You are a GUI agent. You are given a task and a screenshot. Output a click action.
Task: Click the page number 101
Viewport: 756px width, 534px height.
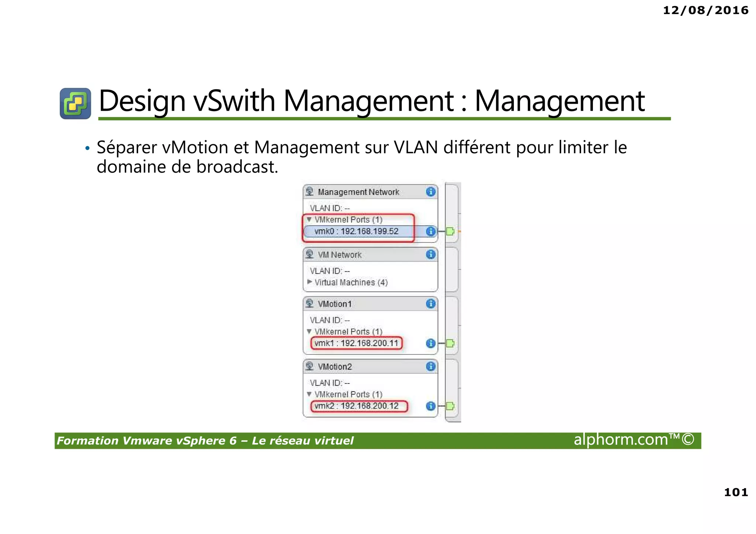(x=736, y=492)
